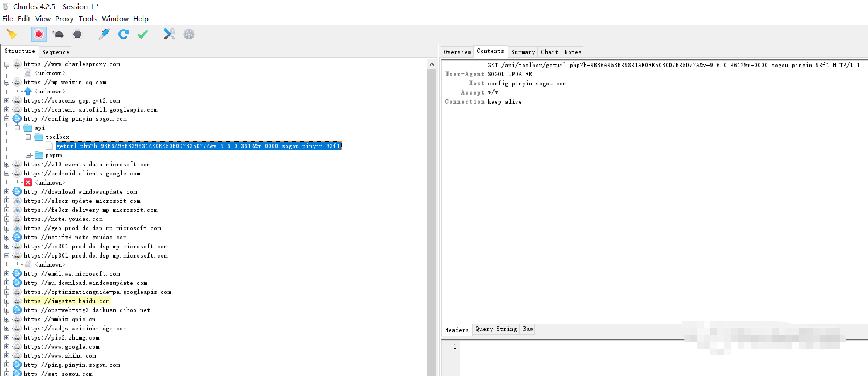This screenshot has height=376, width=868.
Task: Switch to the Overview tab
Action: click(x=457, y=52)
